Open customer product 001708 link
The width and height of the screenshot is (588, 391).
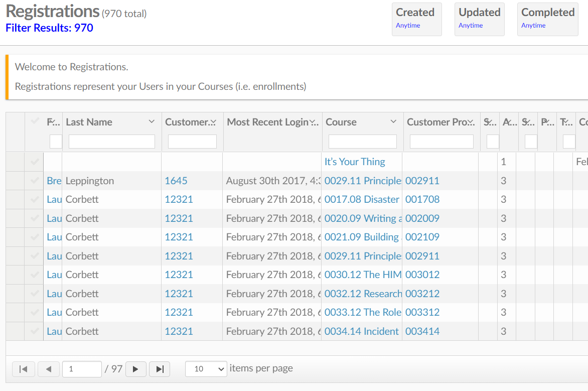422,199
